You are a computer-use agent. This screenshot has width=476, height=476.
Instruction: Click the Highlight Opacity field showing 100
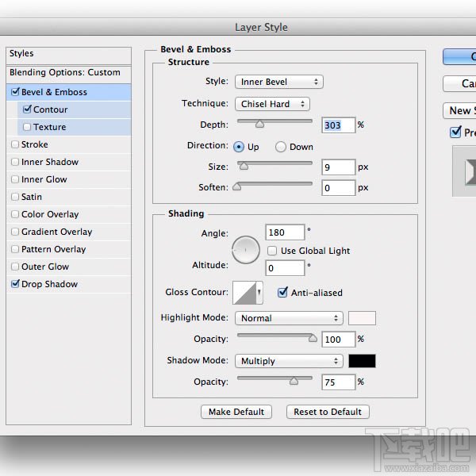pyautogui.click(x=338, y=339)
